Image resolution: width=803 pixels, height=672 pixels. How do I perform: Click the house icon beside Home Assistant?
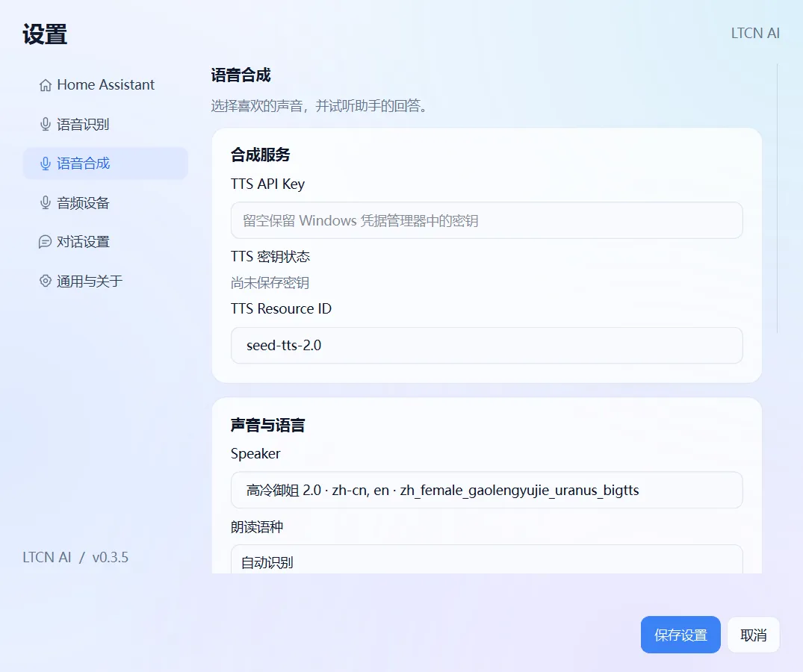pyautogui.click(x=46, y=85)
